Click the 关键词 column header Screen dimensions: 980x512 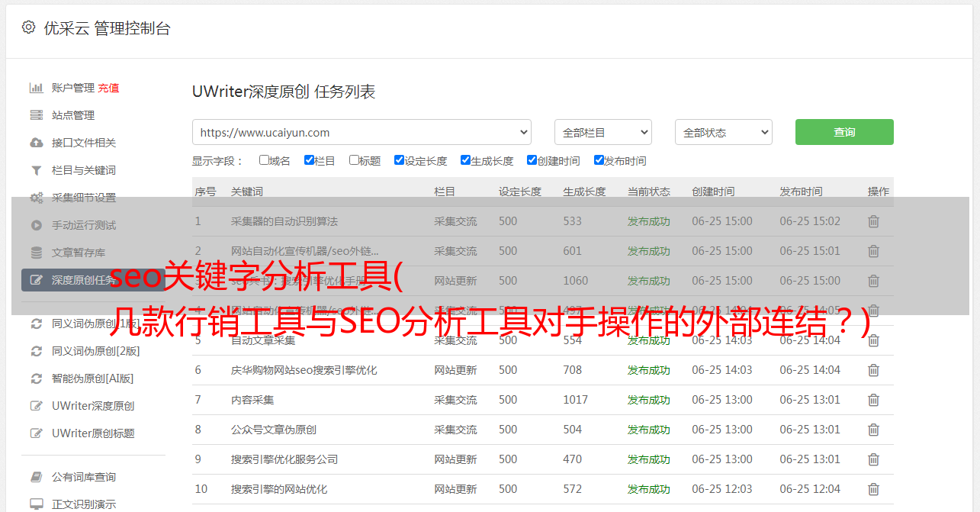coord(247,192)
